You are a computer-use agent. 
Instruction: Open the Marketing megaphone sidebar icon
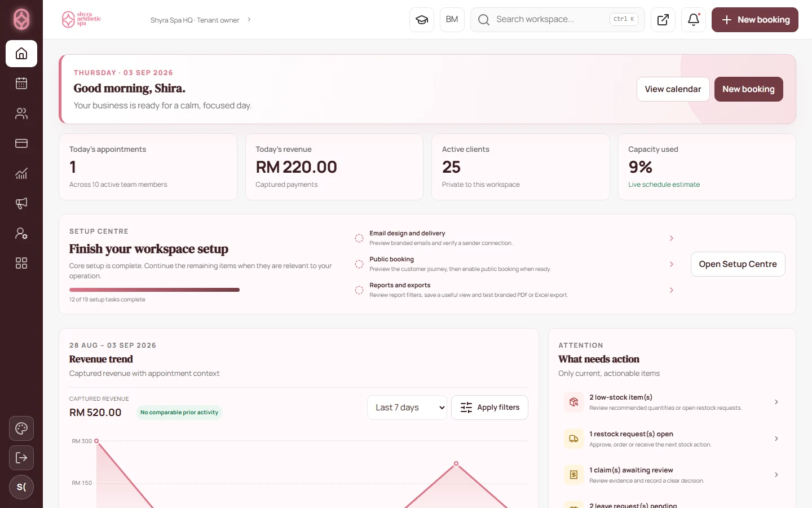tap(21, 203)
